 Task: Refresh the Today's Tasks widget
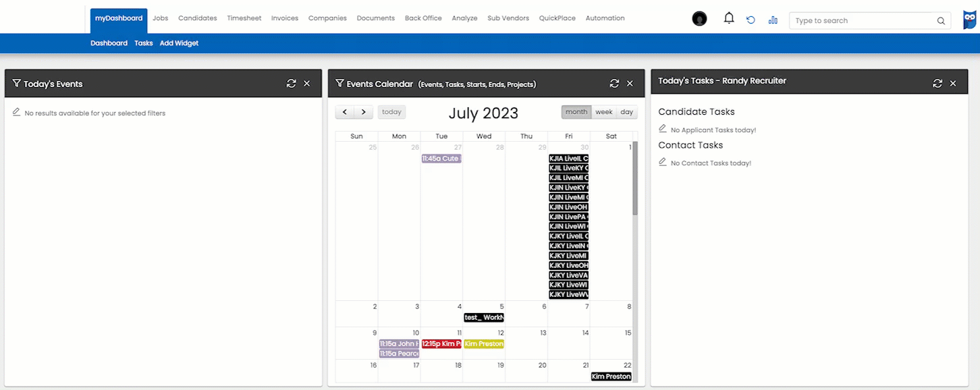pyautogui.click(x=937, y=84)
